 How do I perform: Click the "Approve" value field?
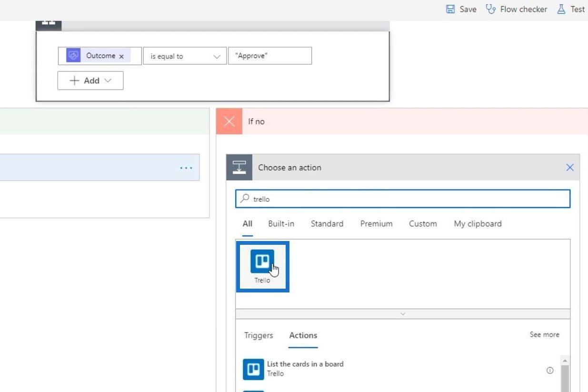point(270,56)
